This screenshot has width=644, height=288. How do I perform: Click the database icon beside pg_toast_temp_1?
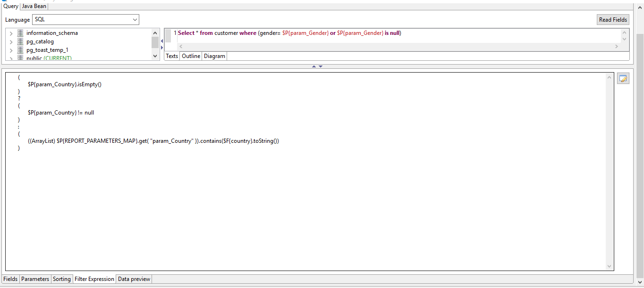click(x=19, y=50)
